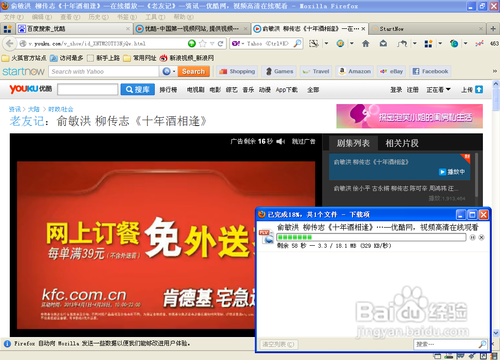Click the magnifier in Yahoo search box
Viewport: 500px width, 360px height.
[297, 43]
